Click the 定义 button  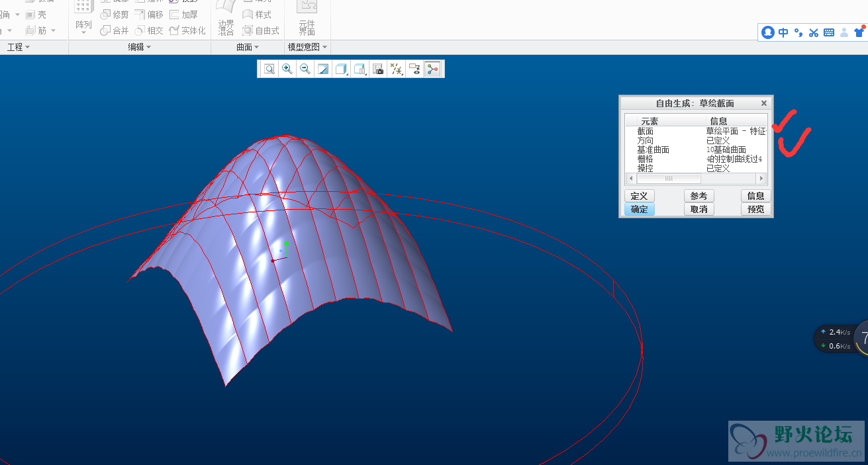[x=639, y=196]
